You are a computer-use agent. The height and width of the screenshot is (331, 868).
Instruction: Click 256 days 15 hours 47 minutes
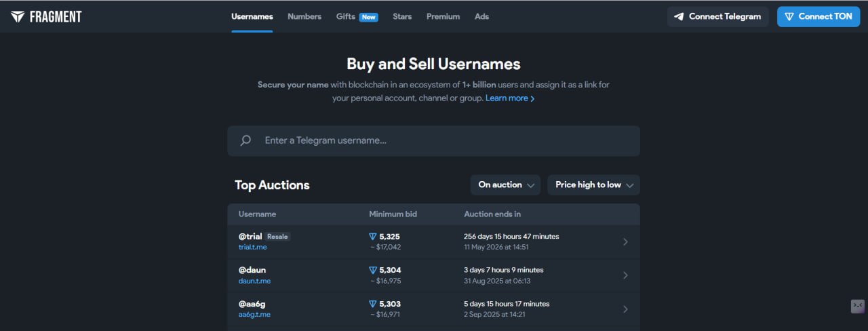(x=511, y=236)
